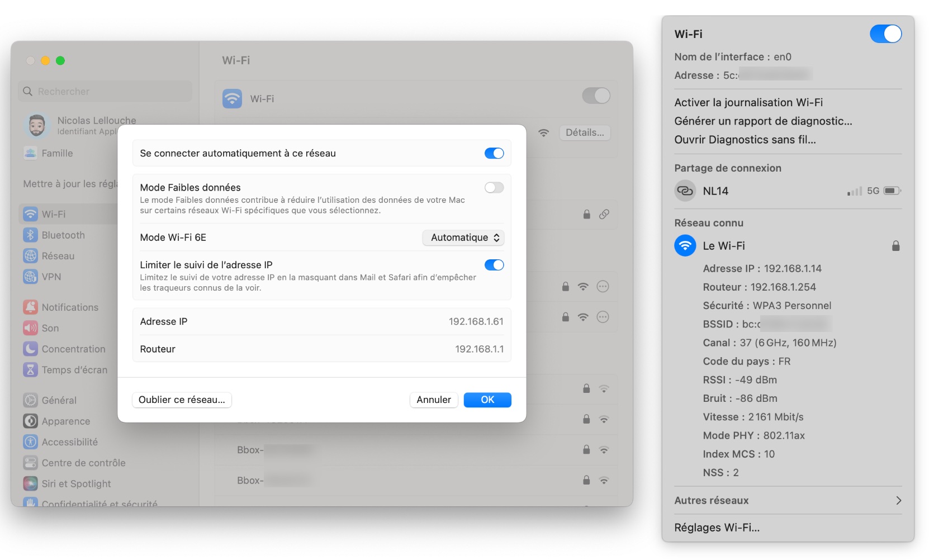Click Vitesse : 2161 Mbit/s text
The image size is (929, 560).
(753, 417)
